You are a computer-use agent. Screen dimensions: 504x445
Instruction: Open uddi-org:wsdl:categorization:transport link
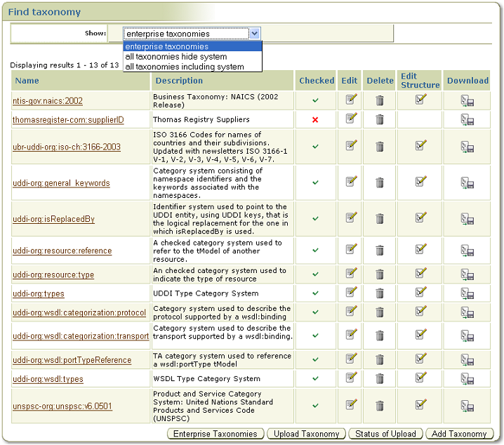tap(81, 336)
